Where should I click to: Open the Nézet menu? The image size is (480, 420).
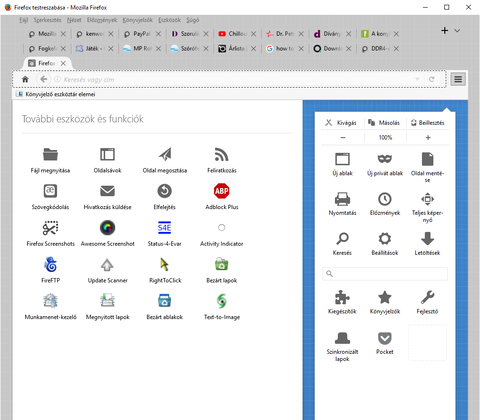[x=74, y=20]
